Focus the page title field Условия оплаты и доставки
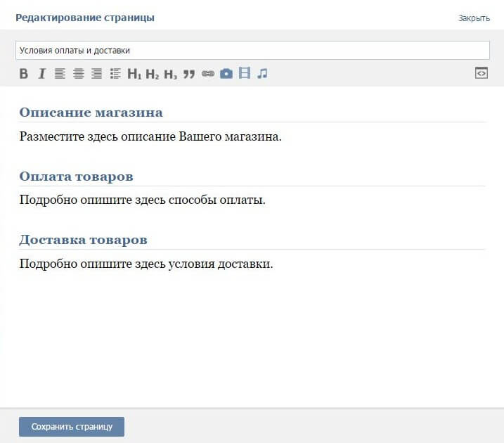504x443 pixels. pyautogui.click(x=252, y=51)
